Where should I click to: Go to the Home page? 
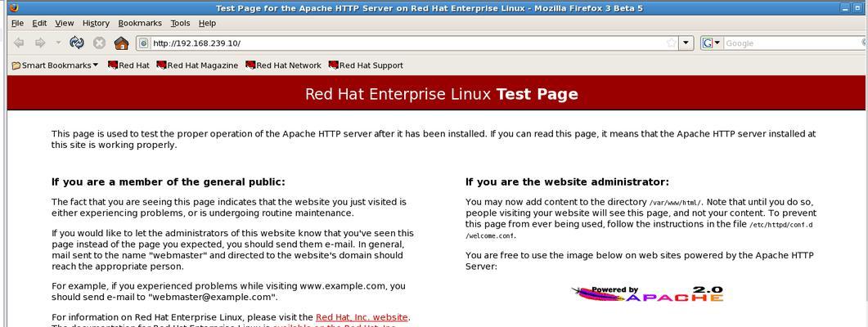pyautogui.click(x=121, y=43)
